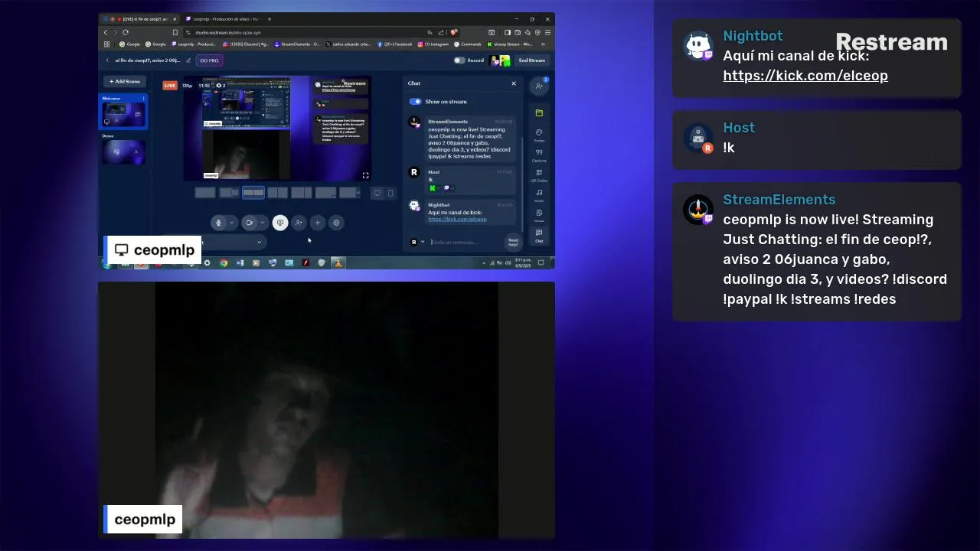Toggle the screen share button
The image size is (980, 551).
click(280, 223)
